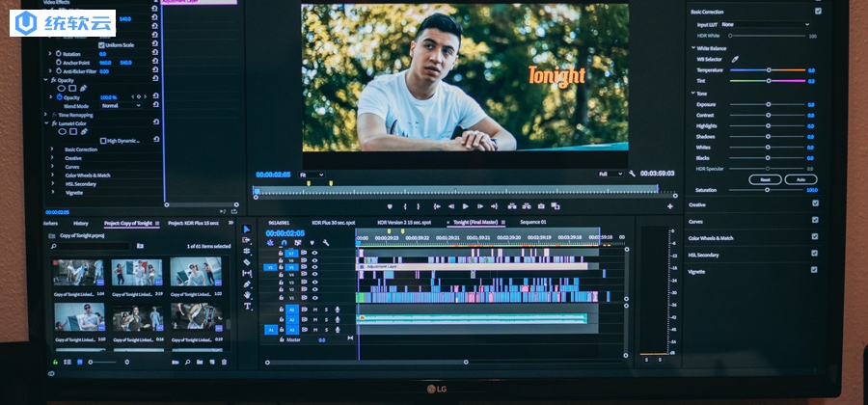
Task: Open timeline display settings wrench
Action: point(326,243)
